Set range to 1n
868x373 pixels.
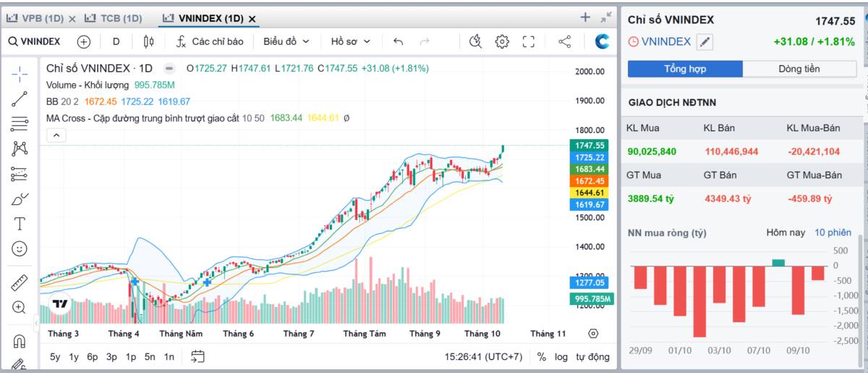(169, 356)
